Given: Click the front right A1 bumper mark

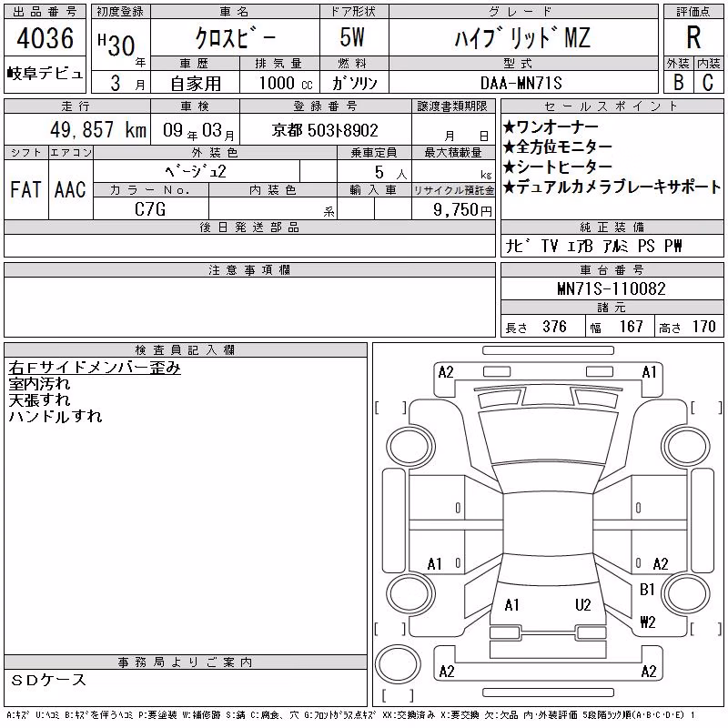Looking at the screenshot, I should click(x=649, y=372).
